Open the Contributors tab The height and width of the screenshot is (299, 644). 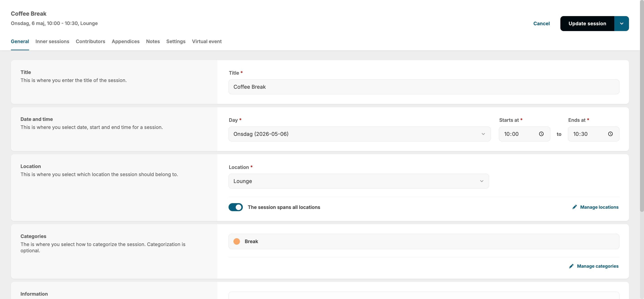(x=91, y=42)
